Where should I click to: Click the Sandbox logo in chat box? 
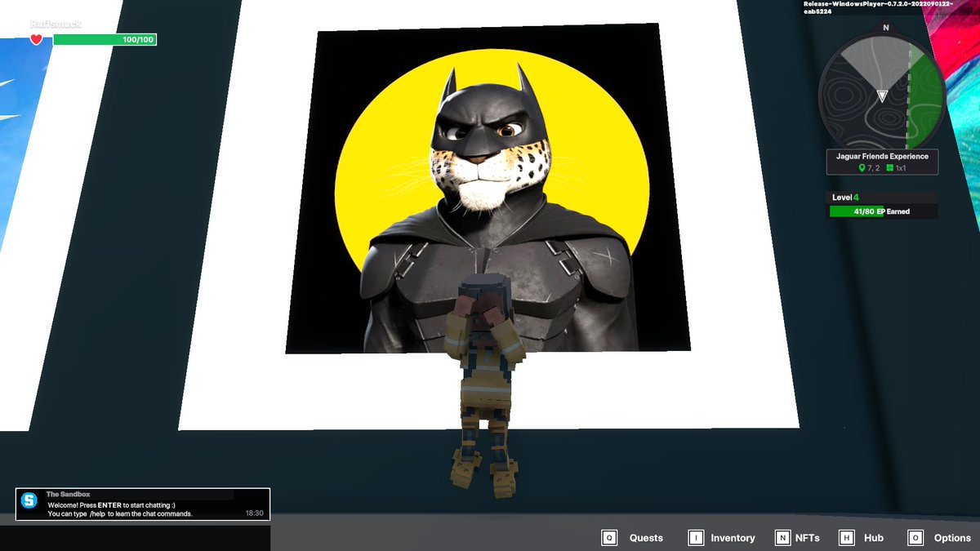point(30,500)
